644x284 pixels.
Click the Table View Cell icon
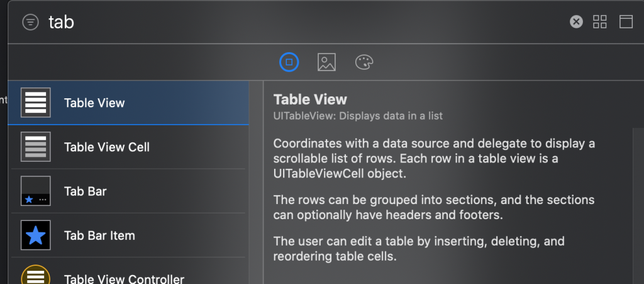36,147
